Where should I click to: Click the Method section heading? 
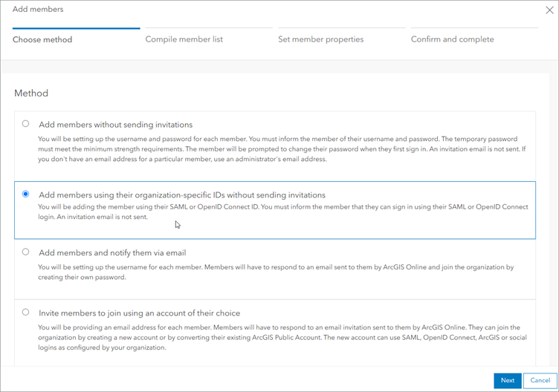[31, 94]
